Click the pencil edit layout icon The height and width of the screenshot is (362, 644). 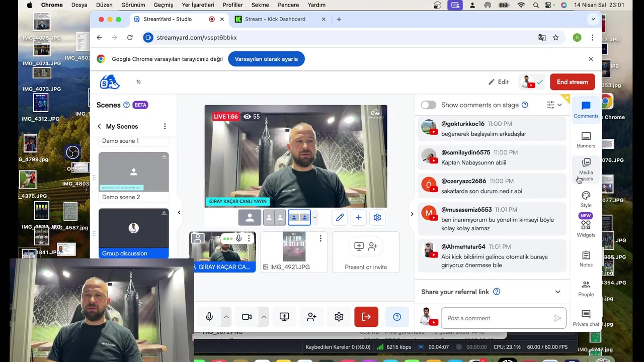340,217
